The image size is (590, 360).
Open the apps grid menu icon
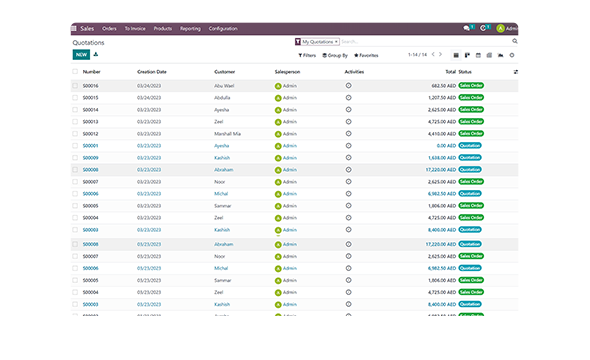click(x=74, y=29)
